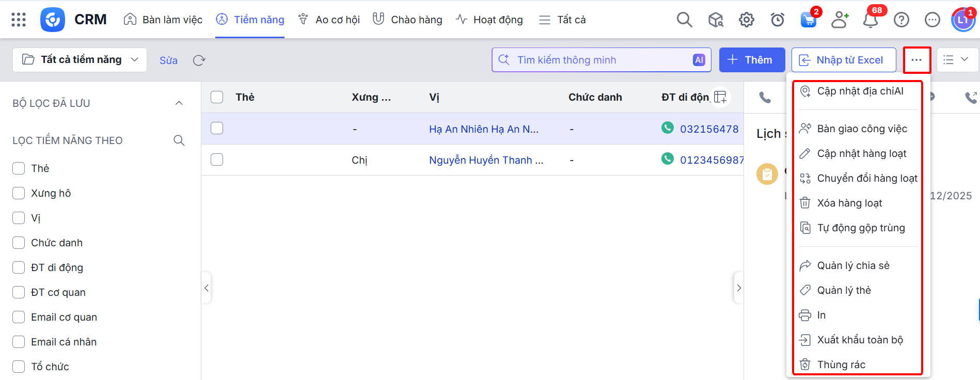Click the alarm clock reminder icon

click(777, 20)
